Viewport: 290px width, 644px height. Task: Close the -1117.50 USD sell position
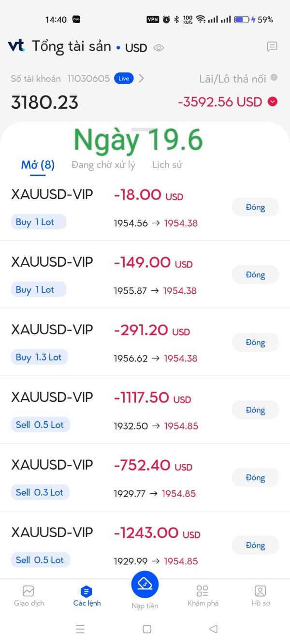pyautogui.click(x=255, y=410)
